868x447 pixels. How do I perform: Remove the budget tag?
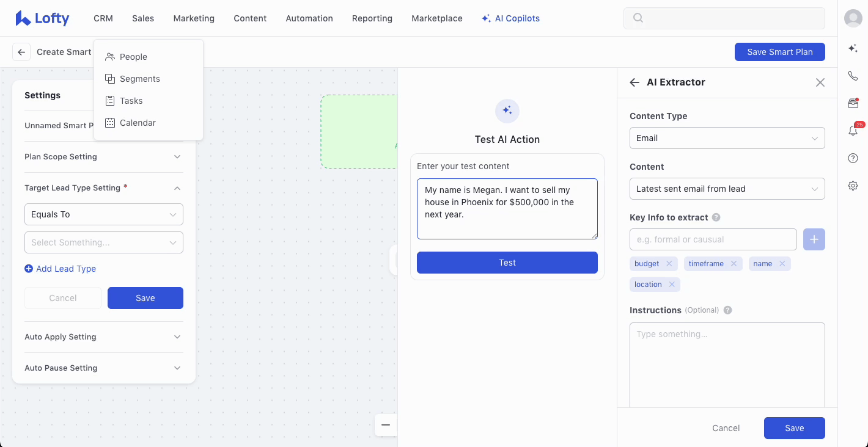(669, 264)
